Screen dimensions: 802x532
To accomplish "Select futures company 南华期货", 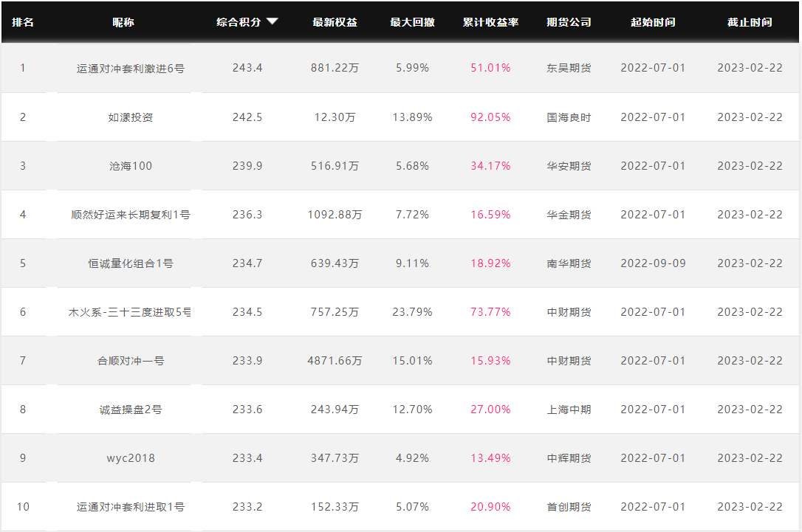I will point(569,263).
